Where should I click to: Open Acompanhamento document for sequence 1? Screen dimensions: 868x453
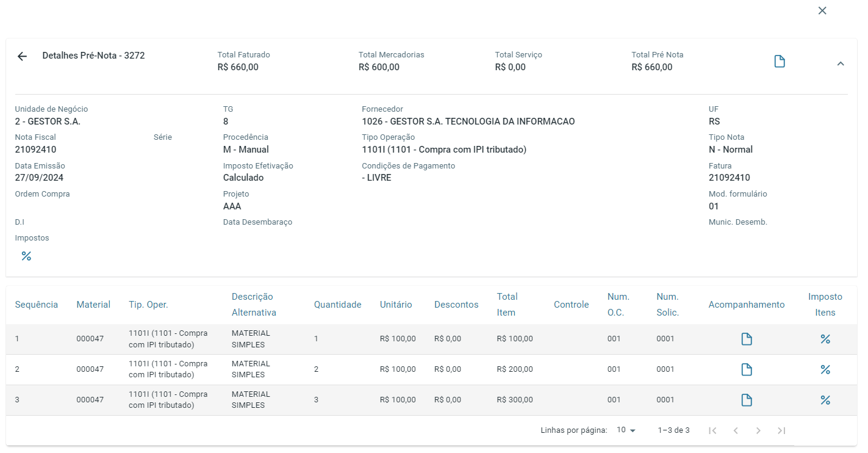[x=746, y=339]
